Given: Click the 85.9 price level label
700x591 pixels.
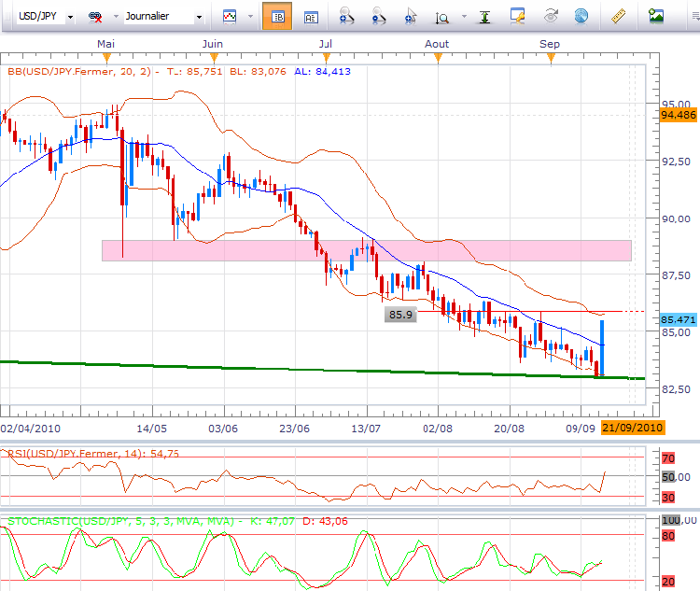Looking at the screenshot, I should (400, 315).
